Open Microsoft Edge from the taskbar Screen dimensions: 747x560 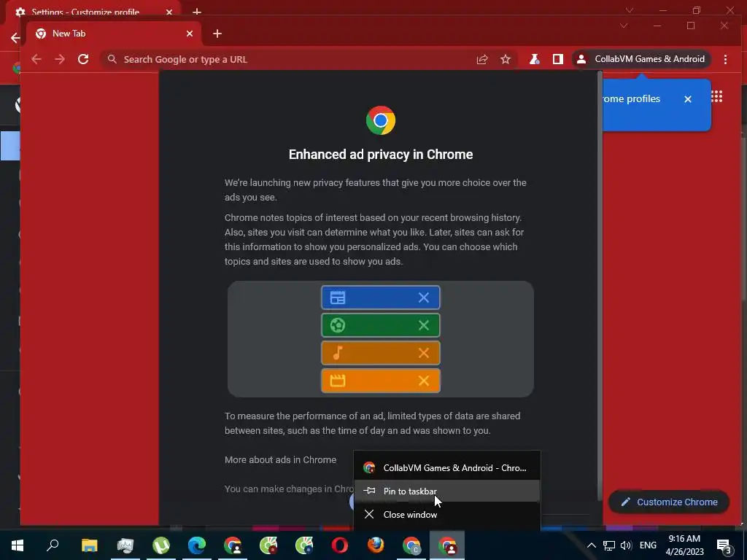point(197,545)
